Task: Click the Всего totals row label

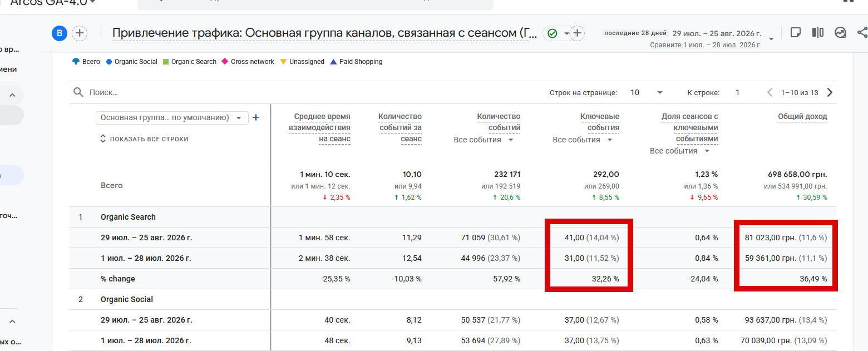Action: (x=112, y=185)
